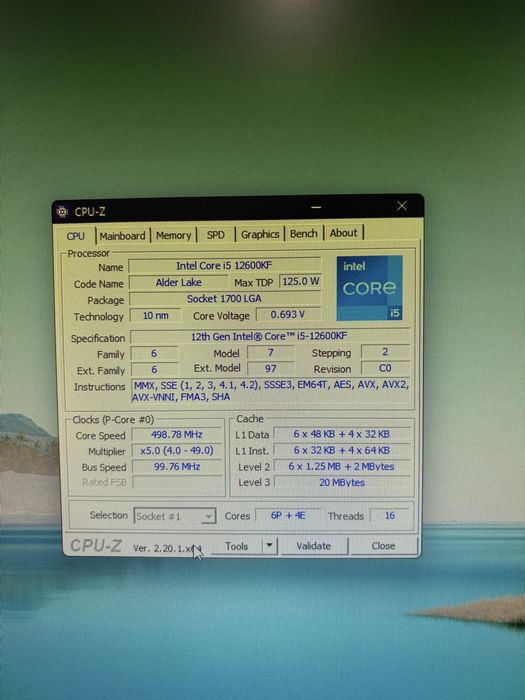Click the Tools button
The width and height of the screenshot is (525, 700).
tap(236, 546)
